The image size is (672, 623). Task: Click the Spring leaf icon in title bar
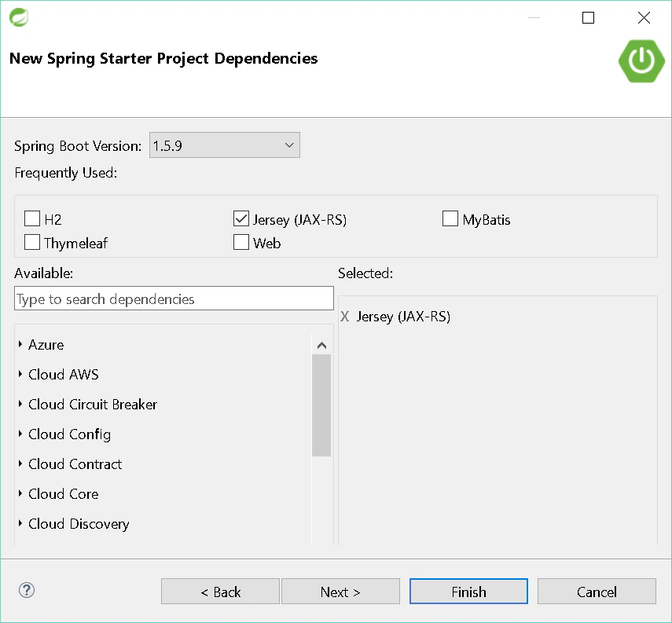click(19, 17)
